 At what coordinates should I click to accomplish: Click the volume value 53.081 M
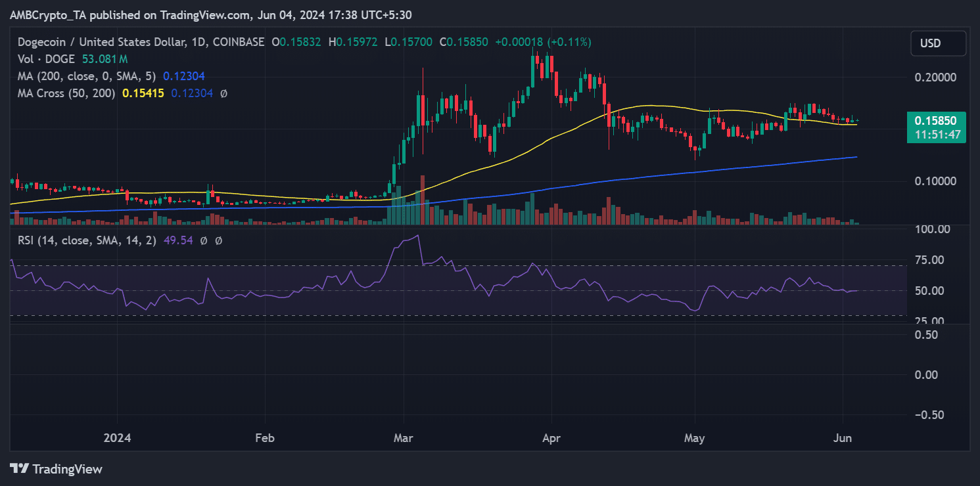pos(105,59)
